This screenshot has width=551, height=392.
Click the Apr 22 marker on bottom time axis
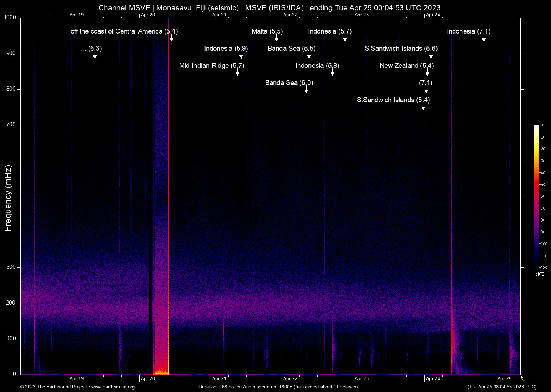coord(290,378)
